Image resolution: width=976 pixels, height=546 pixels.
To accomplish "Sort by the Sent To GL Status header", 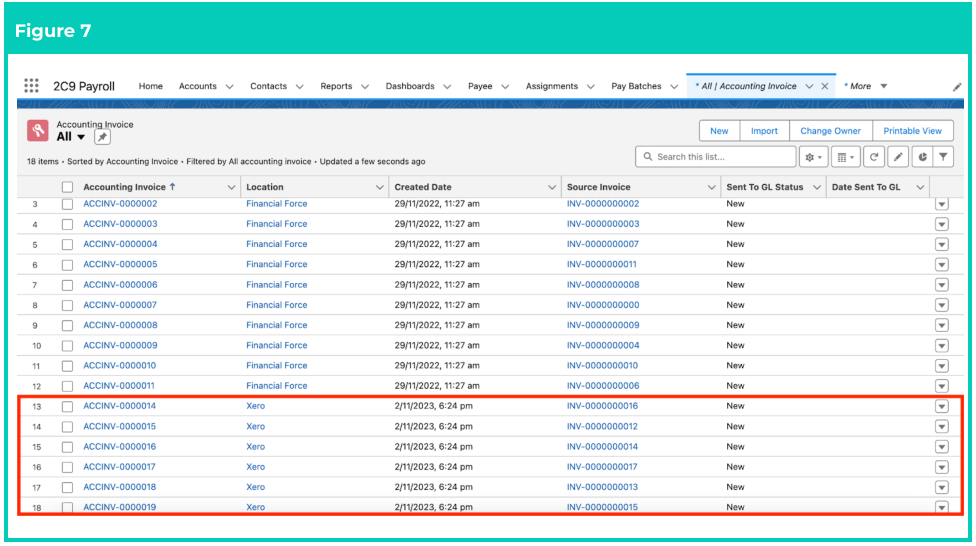I will pyautogui.click(x=764, y=187).
